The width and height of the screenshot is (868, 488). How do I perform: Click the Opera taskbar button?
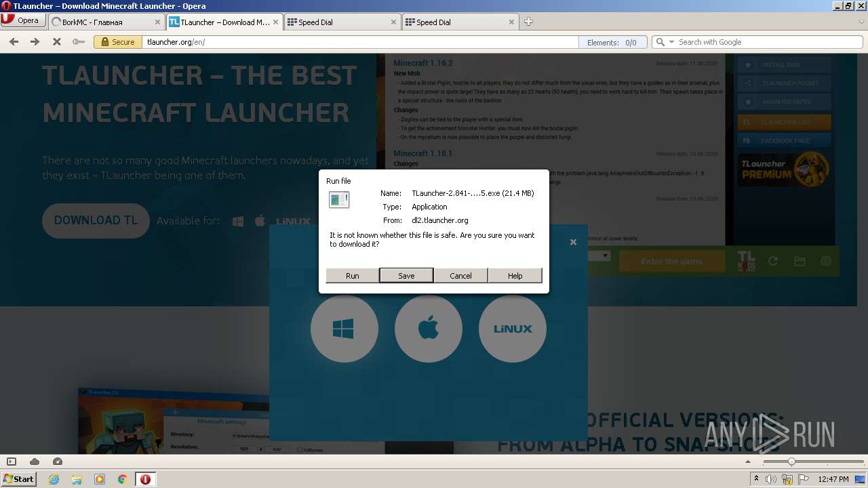145,479
